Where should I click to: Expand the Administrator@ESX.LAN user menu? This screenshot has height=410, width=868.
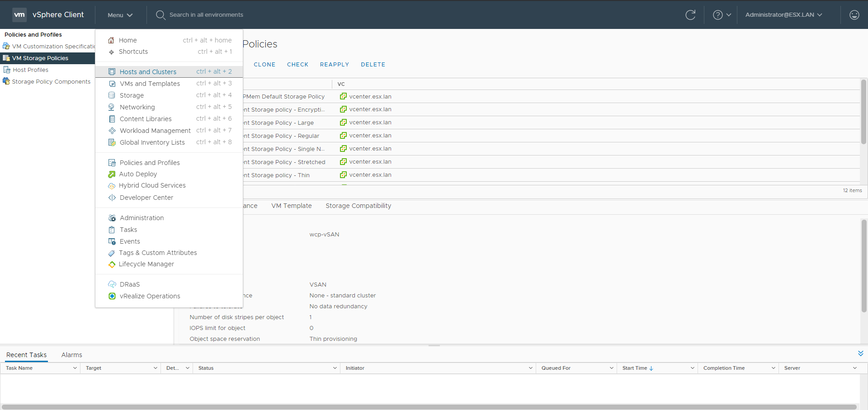coord(783,15)
